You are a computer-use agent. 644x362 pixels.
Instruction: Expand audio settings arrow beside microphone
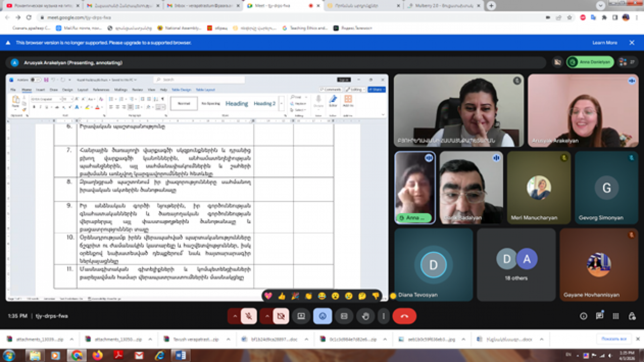tap(235, 316)
